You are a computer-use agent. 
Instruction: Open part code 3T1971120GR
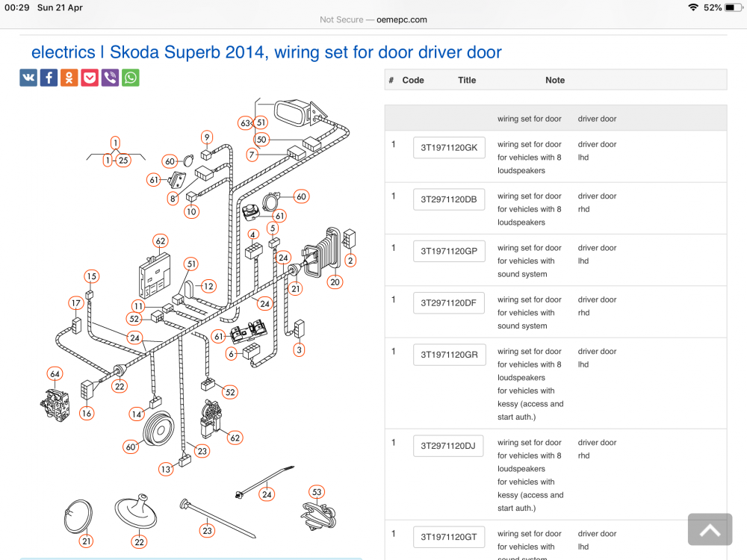(x=449, y=355)
